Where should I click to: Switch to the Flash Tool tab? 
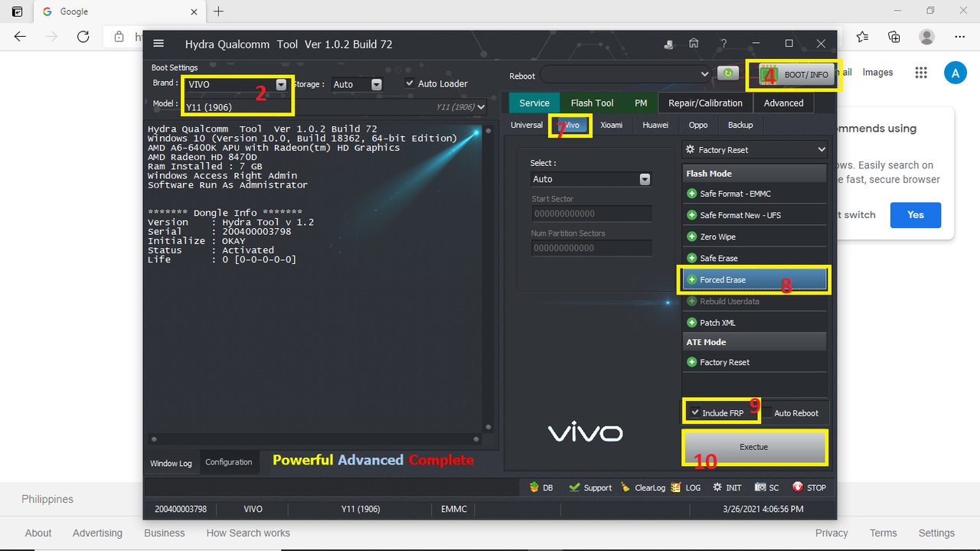tap(592, 103)
